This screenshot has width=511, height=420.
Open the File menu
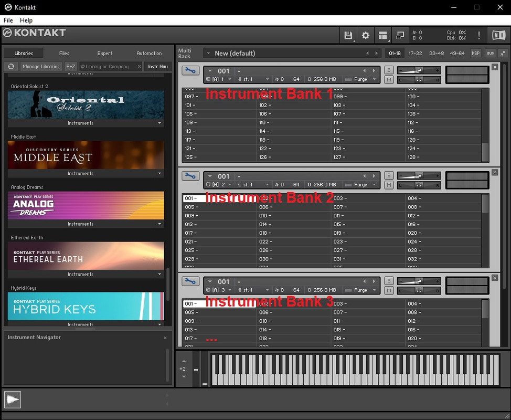click(x=8, y=20)
